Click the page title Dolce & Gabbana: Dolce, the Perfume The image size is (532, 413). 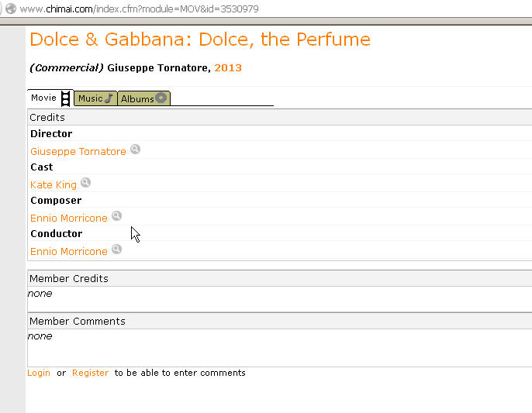click(x=200, y=40)
